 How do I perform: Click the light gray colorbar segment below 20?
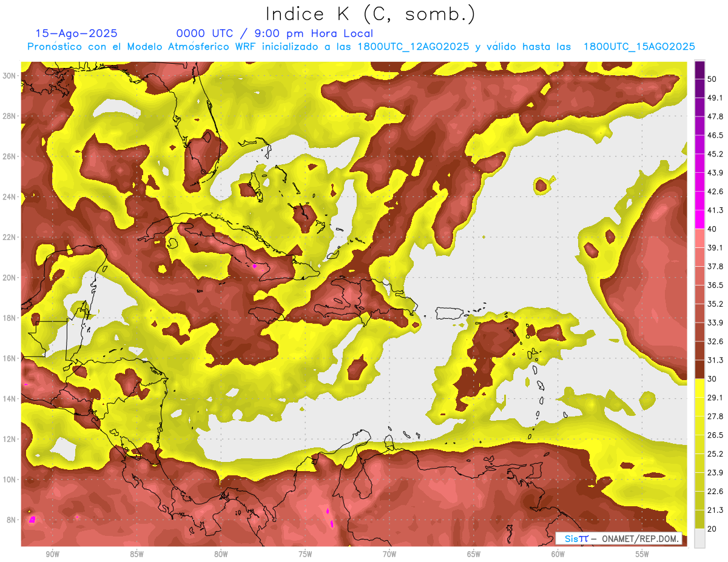[699, 538]
